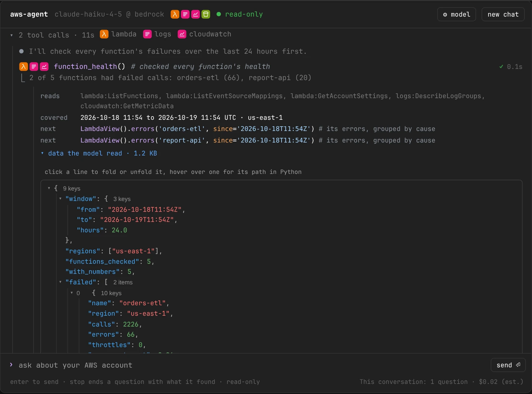Click the "functions_checked": 5 line
The height and width of the screenshot is (394, 532).
coord(110,262)
